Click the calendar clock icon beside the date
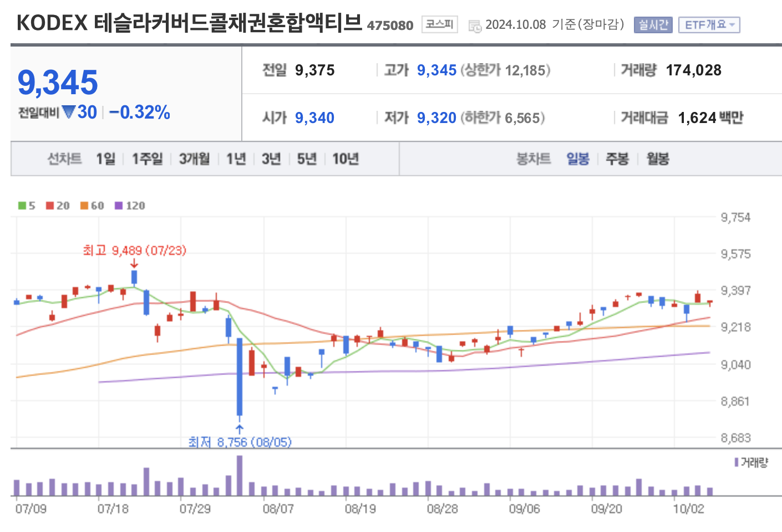782x532 pixels. [x=475, y=25]
